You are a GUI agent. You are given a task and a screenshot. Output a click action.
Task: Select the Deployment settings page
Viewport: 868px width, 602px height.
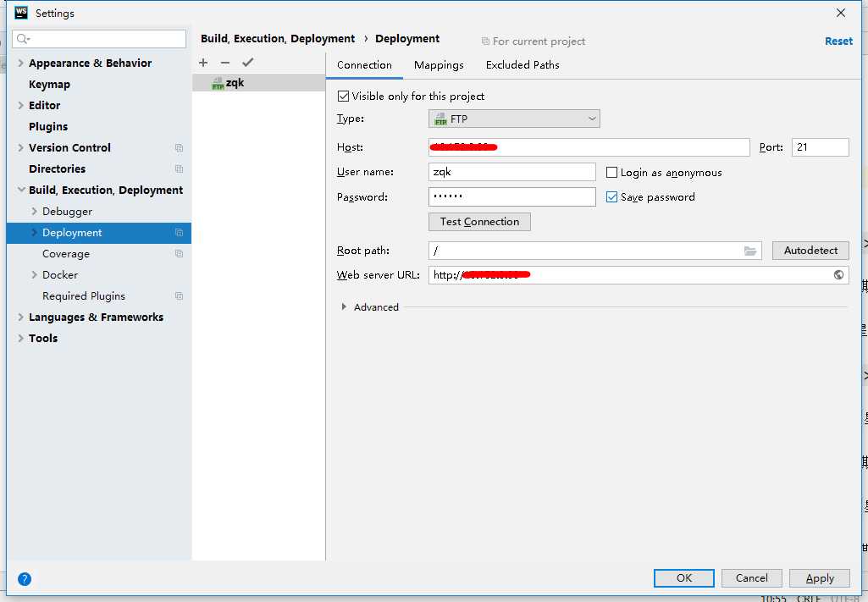click(98, 233)
